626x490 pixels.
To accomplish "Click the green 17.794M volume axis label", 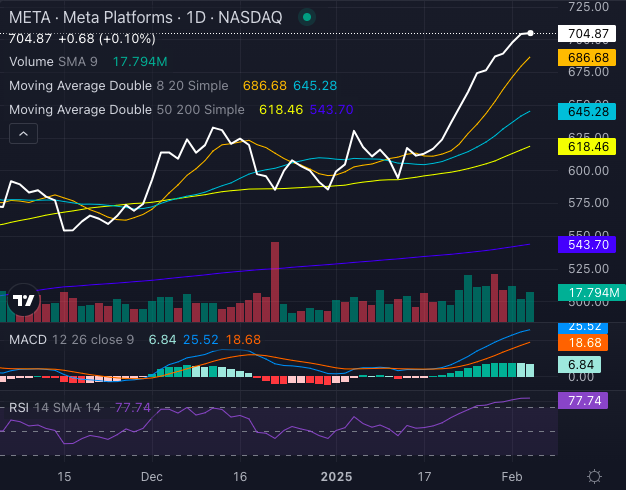I will tap(587, 292).
